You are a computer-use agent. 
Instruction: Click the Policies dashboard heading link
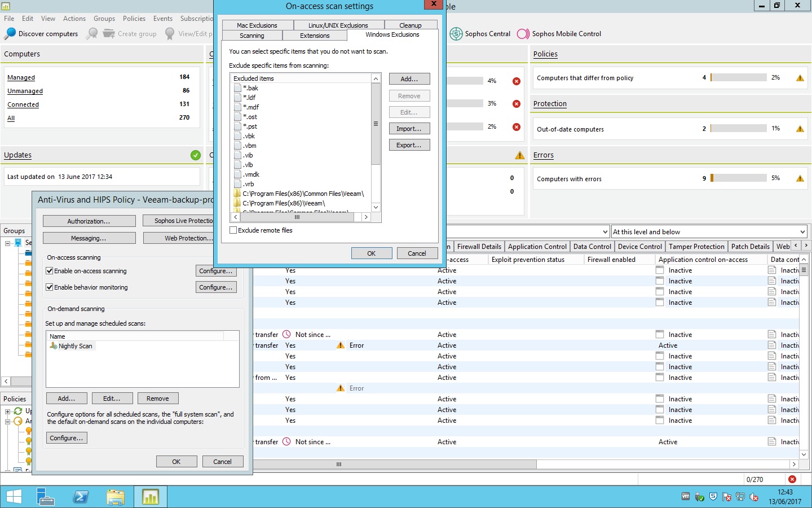point(545,54)
